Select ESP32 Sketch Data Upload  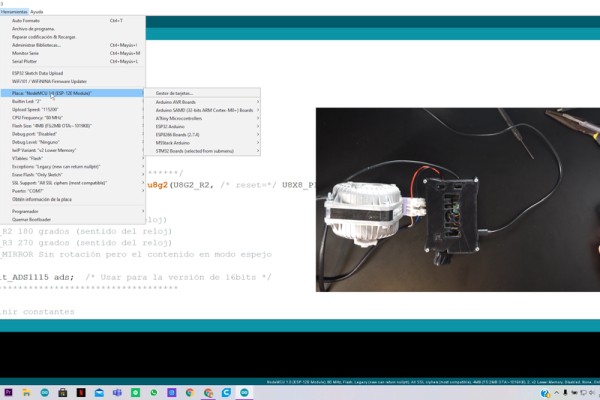(x=73, y=73)
